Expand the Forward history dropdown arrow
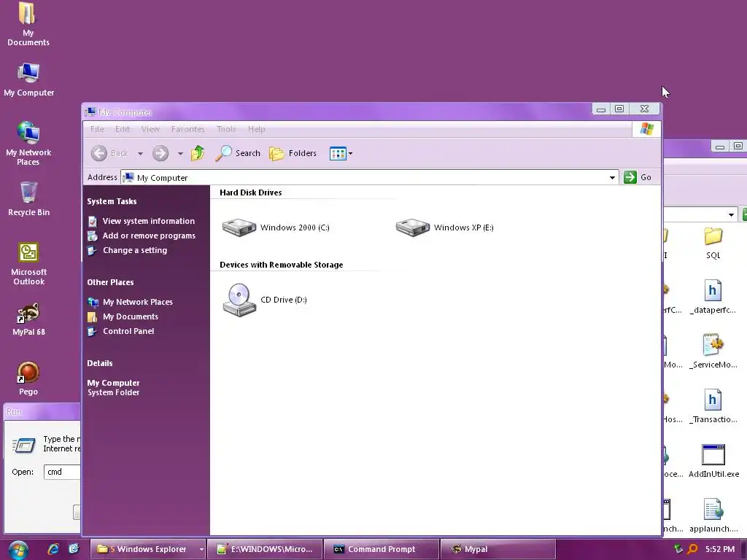Screen dimensions: 747x560 point(180,153)
